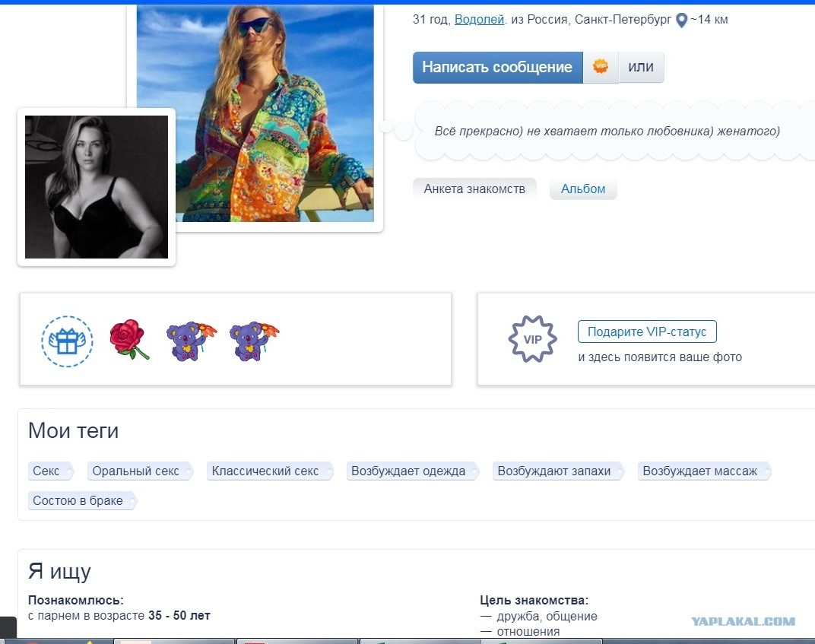
Task: Select the Оральный секс tag
Action: click(x=139, y=471)
